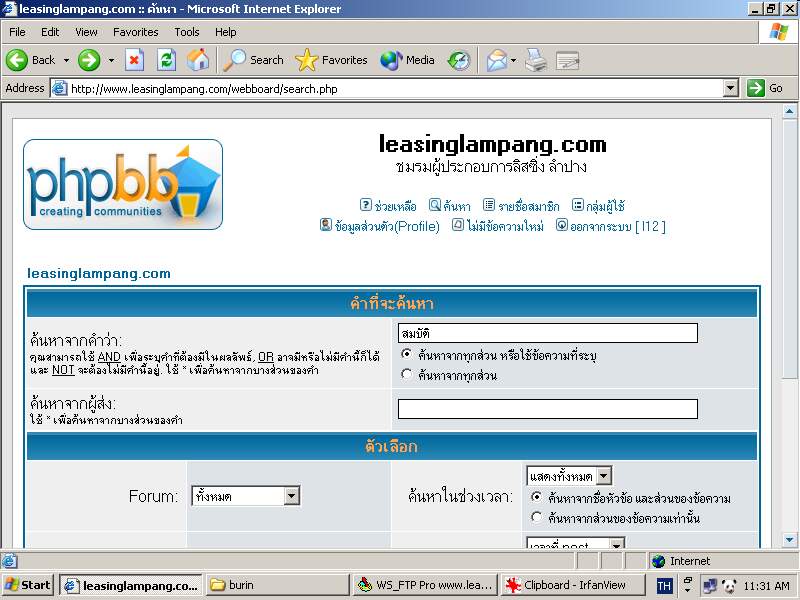Refresh the page with the toolbar icon
The height and width of the screenshot is (600, 800).
(x=166, y=60)
